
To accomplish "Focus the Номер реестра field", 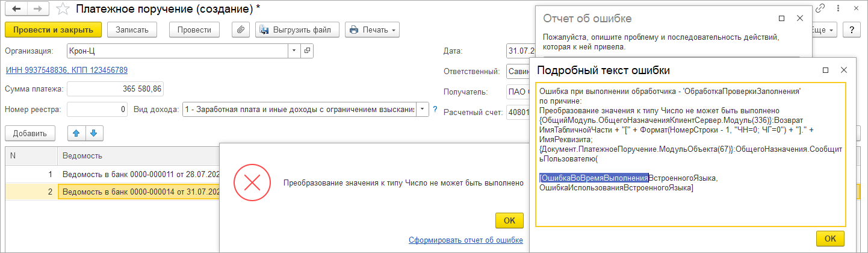I will click(97, 109).
